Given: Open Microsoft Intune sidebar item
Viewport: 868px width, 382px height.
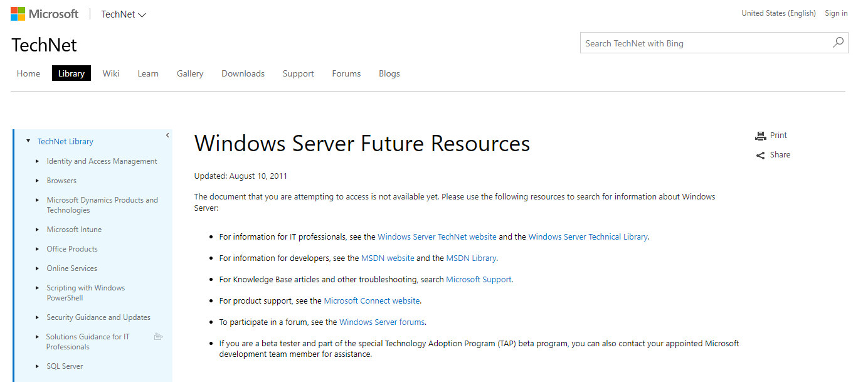Looking at the screenshot, I should point(74,230).
